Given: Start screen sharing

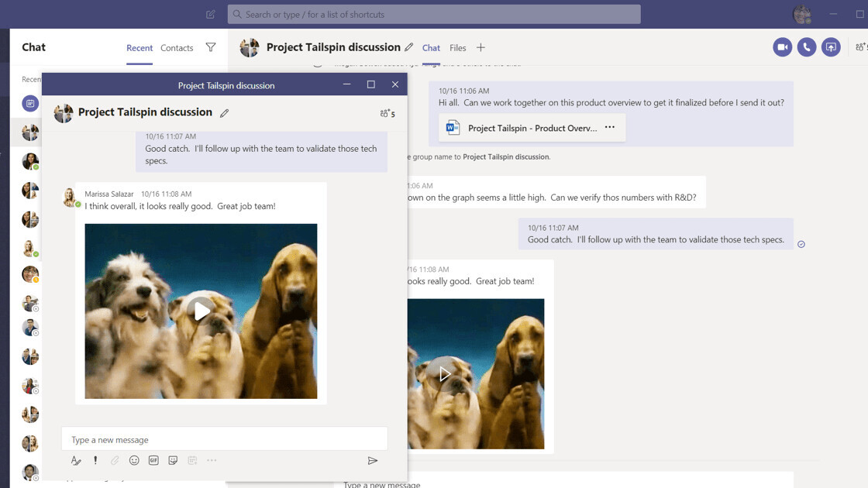Looking at the screenshot, I should click(831, 47).
